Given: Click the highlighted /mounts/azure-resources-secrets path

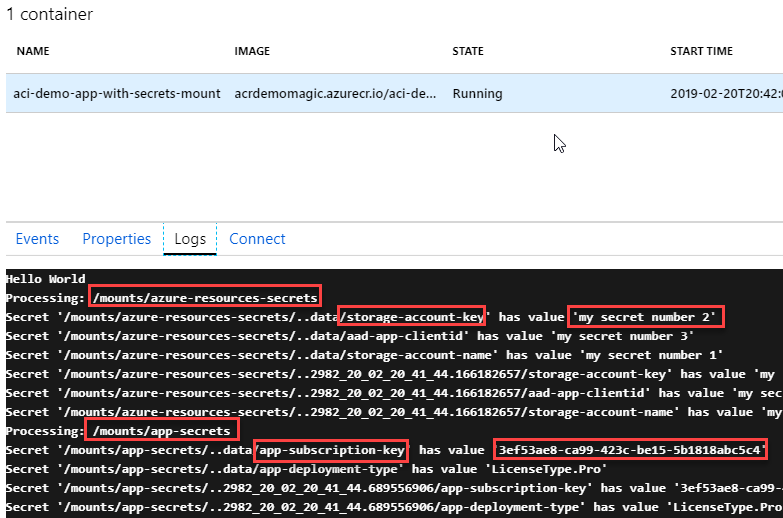Looking at the screenshot, I should point(205,297).
